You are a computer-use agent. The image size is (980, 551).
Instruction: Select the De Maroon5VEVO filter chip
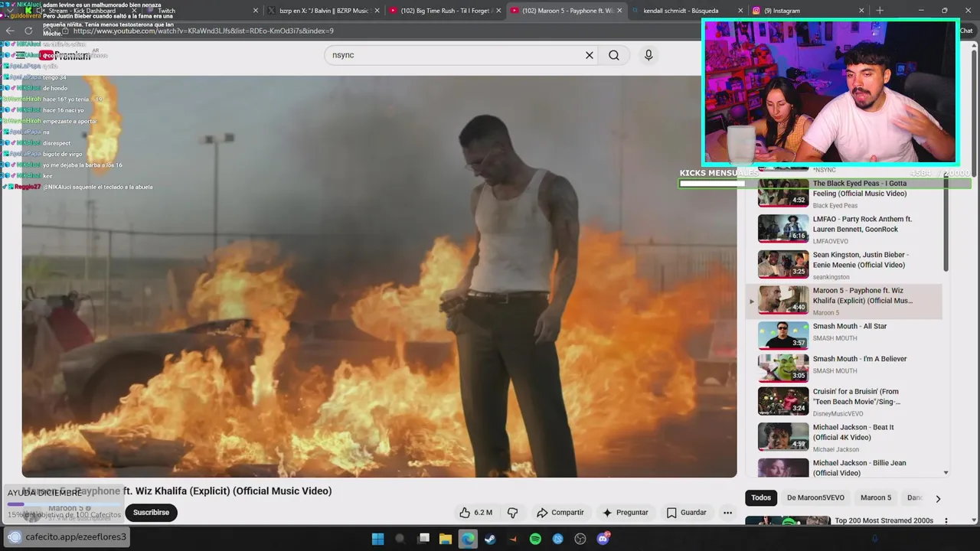(815, 497)
